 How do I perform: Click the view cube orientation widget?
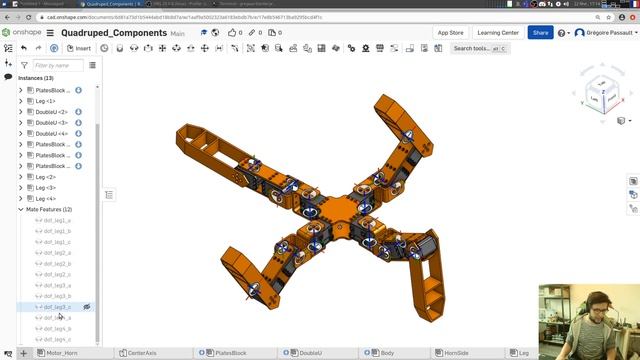pyautogui.click(x=602, y=95)
